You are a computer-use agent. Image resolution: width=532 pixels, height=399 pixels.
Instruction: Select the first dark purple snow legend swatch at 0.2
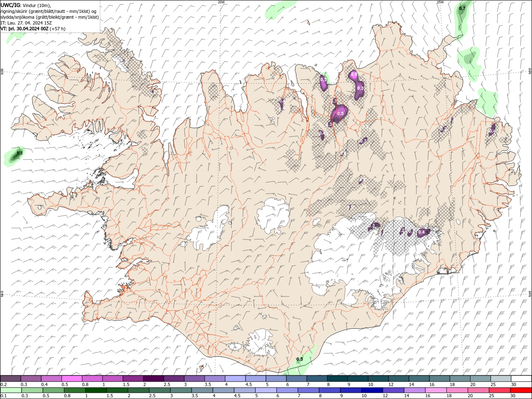point(10,379)
